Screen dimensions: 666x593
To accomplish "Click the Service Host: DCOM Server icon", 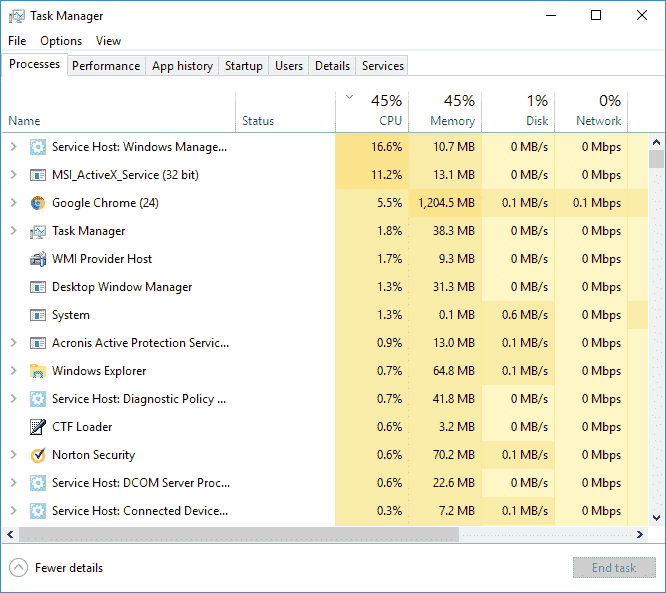I will [38, 483].
